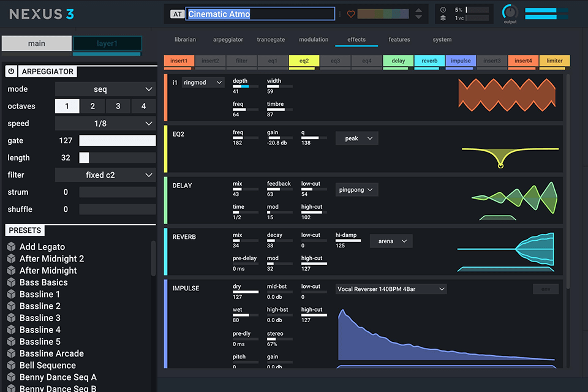Click the Bassline 3 cube icon
588x392 pixels.
pyautogui.click(x=11, y=318)
